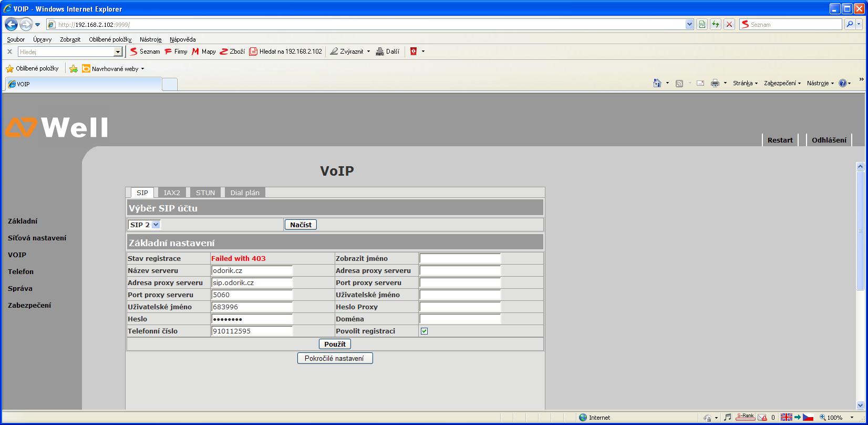
Task: Open the Nástroje command bar dropdown
Action: (x=820, y=83)
